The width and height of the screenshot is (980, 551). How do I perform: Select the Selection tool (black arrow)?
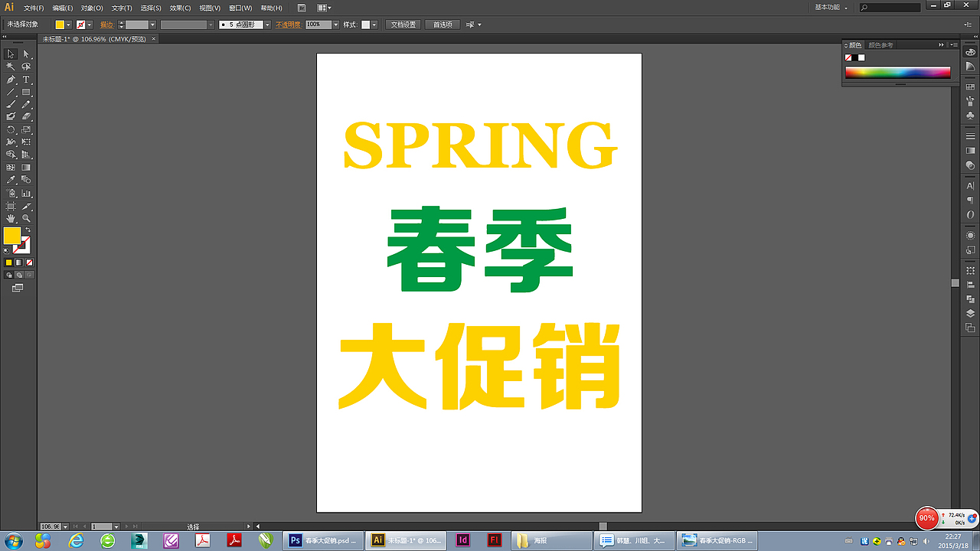coord(11,54)
